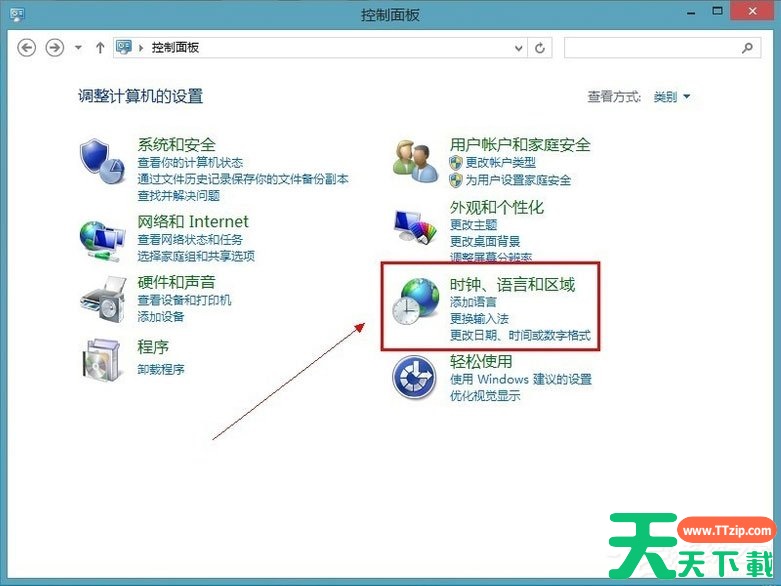This screenshot has height=586, width=781.
Task: Open the Ease of Access icon
Action: click(x=414, y=377)
